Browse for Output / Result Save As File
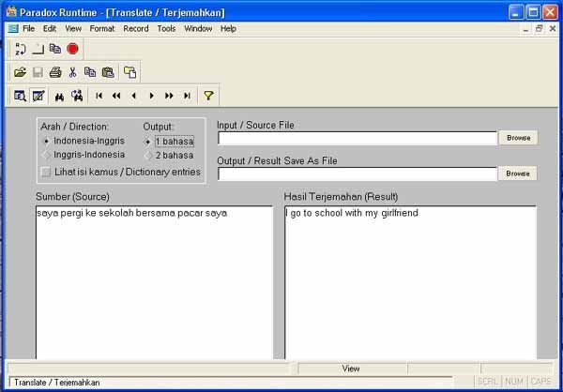This screenshot has height=392, width=563. pyautogui.click(x=518, y=173)
